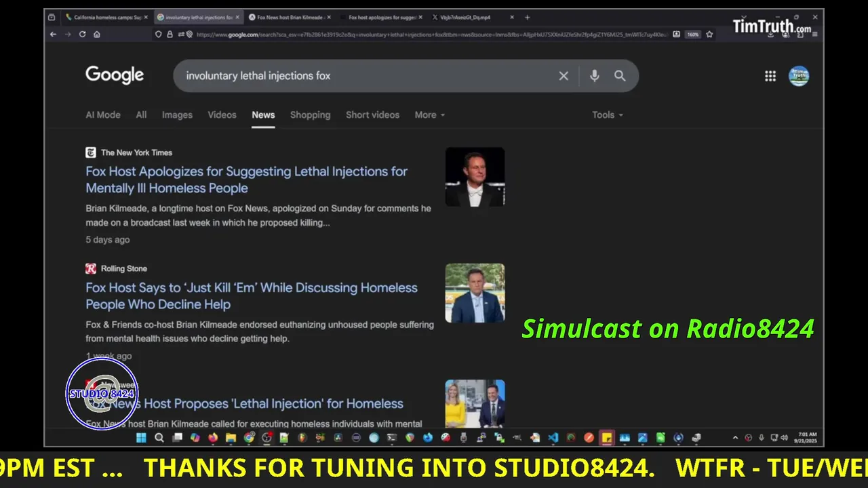Go back using the browser back arrow
868x488 pixels.
[x=53, y=35]
